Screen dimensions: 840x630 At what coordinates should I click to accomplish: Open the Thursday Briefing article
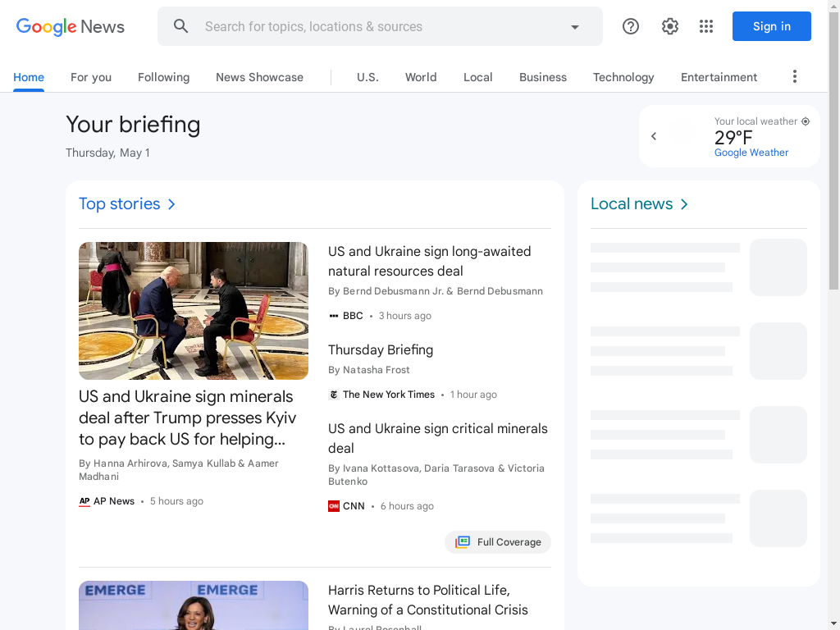(x=381, y=349)
